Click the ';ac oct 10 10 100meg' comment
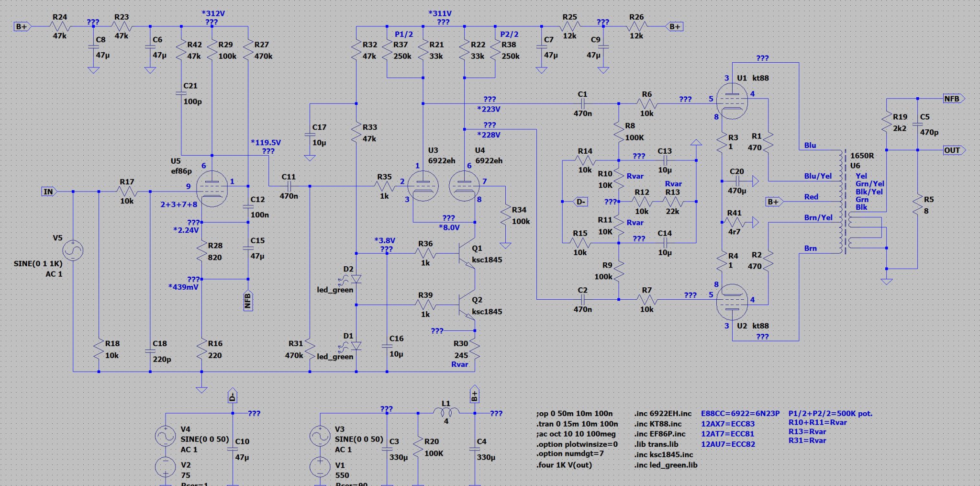 [x=576, y=434]
